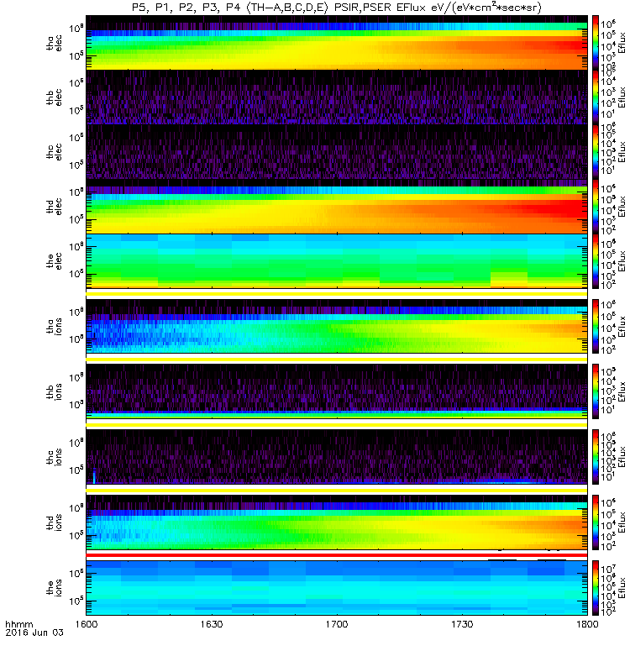Image resolution: width=630 pixels, height=672 pixels.
Task: Click the '2016 Jun 03' date label
Action: point(34,633)
